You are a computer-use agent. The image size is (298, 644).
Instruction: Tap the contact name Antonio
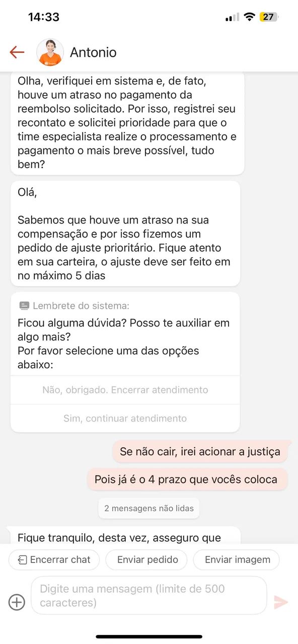tap(93, 51)
